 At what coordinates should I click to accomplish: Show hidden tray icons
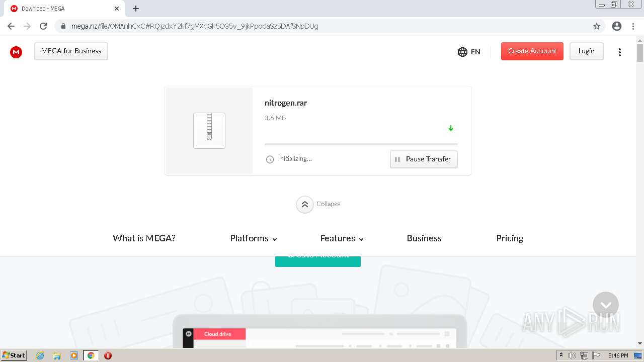[561, 355]
